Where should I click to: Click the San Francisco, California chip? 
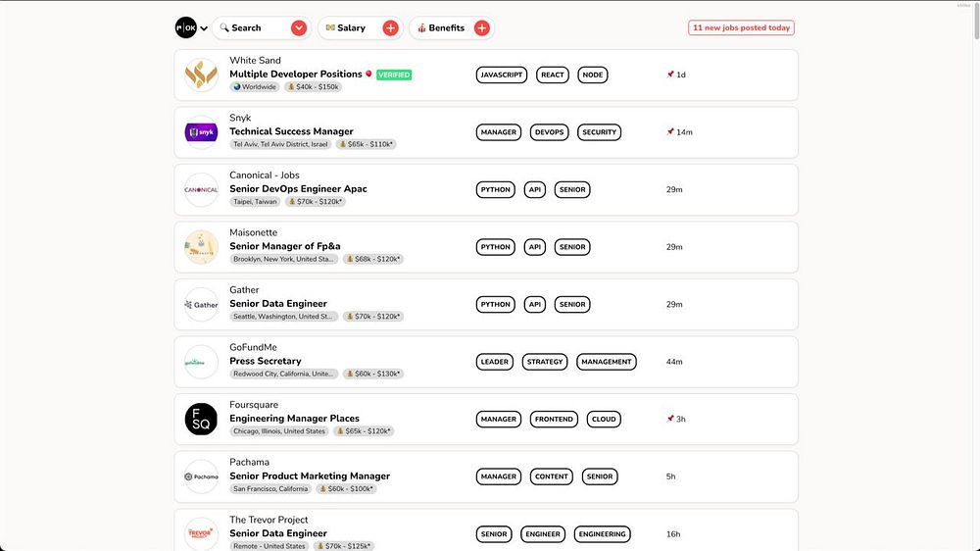(x=270, y=489)
